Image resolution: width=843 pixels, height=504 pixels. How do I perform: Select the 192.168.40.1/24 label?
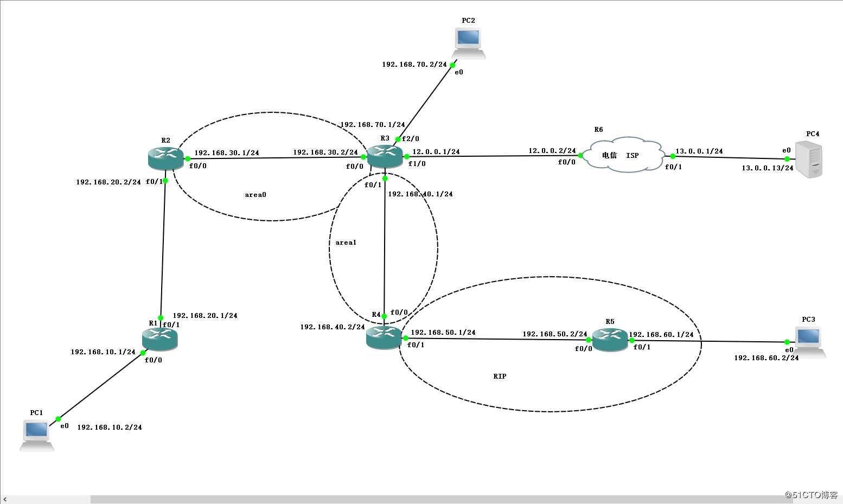[x=420, y=194]
